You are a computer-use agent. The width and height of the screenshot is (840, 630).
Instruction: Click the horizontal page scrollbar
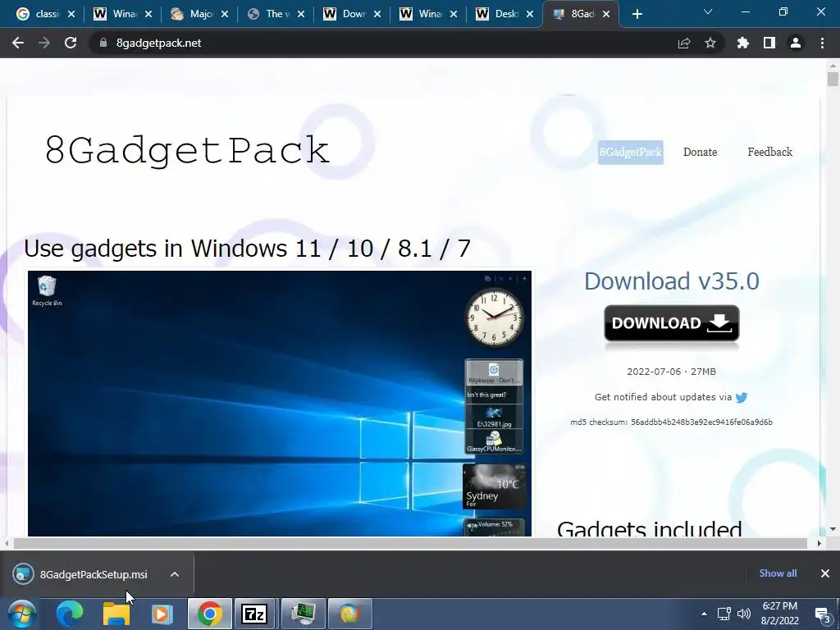click(410, 543)
